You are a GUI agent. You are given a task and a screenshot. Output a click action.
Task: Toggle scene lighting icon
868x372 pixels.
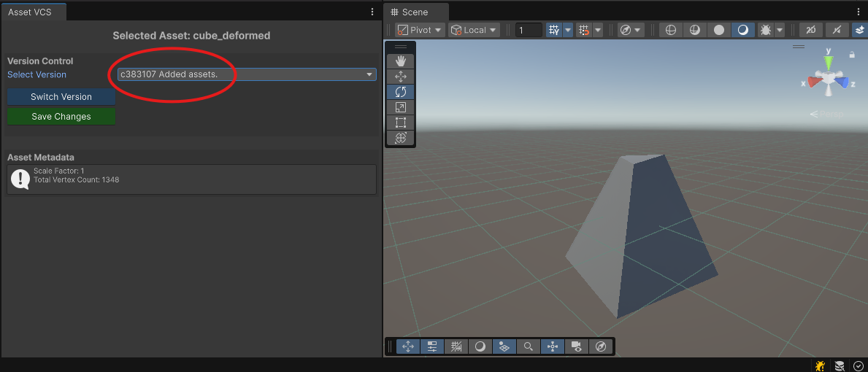[837, 30]
